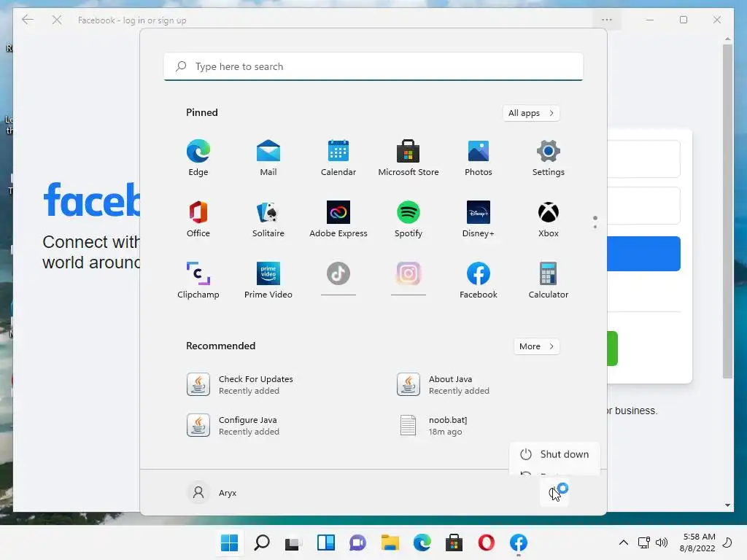Open the network tray icon
This screenshot has height=560, width=747.
point(644,542)
